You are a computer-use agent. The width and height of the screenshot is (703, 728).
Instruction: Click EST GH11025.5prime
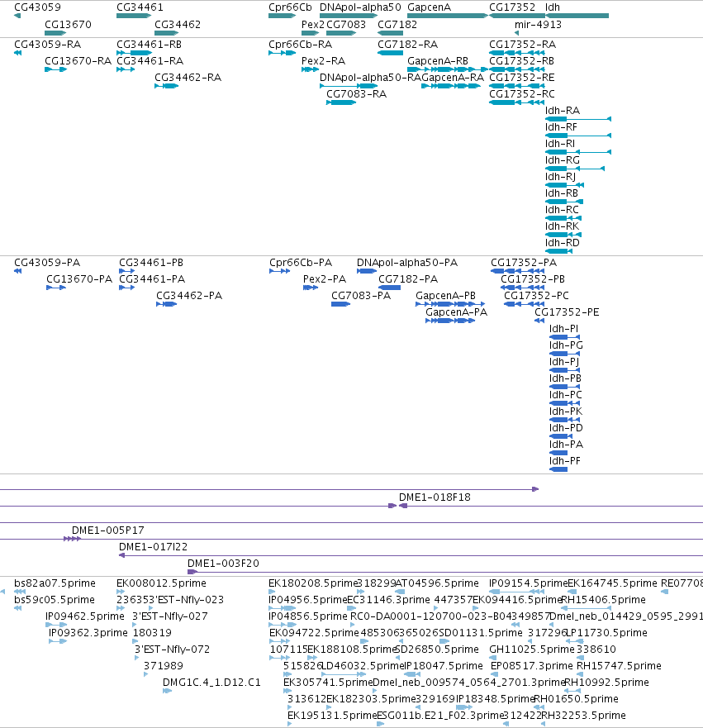(532, 649)
